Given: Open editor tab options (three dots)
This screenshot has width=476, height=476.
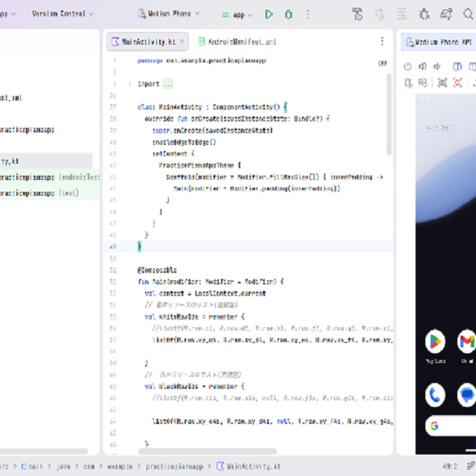Looking at the screenshot, I should point(382,42).
